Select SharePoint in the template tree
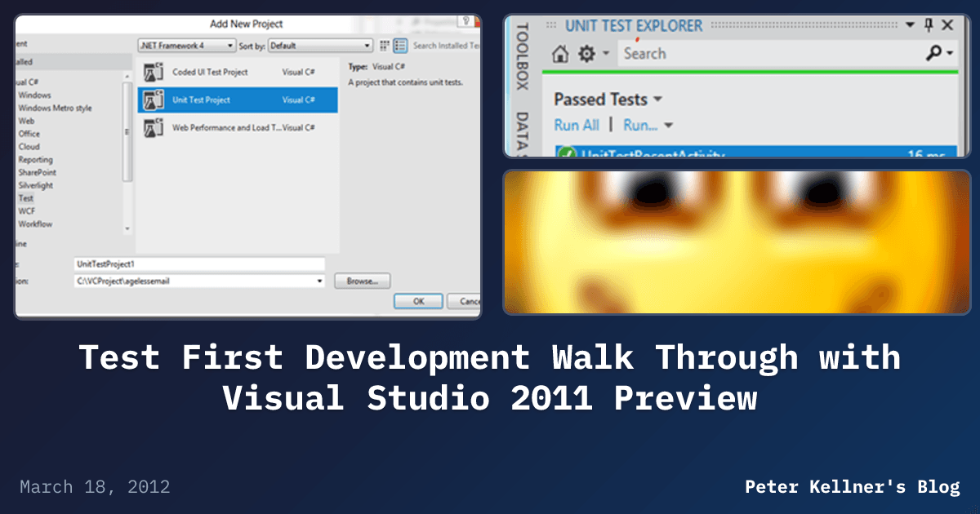Image resolution: width=980 pixels, height=514 pixels. pos(37,172)
